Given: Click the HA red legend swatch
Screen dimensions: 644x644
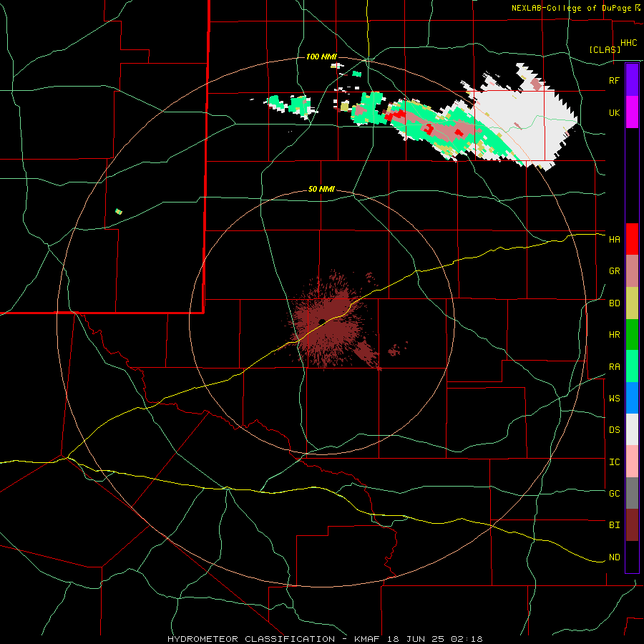Looking at the screenshot, I should pos(632,239).
